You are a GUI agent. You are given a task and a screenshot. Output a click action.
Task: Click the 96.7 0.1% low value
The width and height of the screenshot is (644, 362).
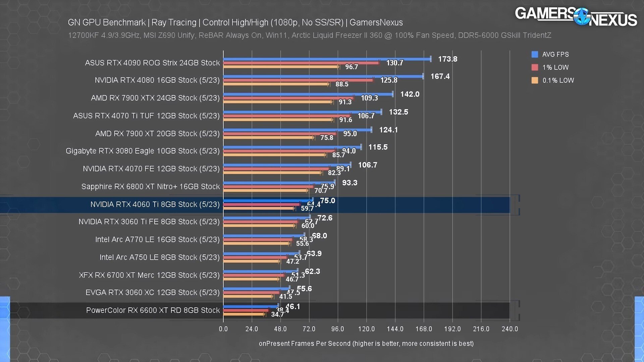point(352,67)
